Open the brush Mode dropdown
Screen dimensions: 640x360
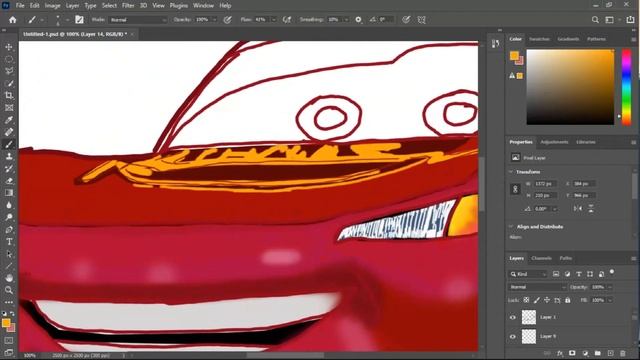pyautogui.click(x=138, y=20)
